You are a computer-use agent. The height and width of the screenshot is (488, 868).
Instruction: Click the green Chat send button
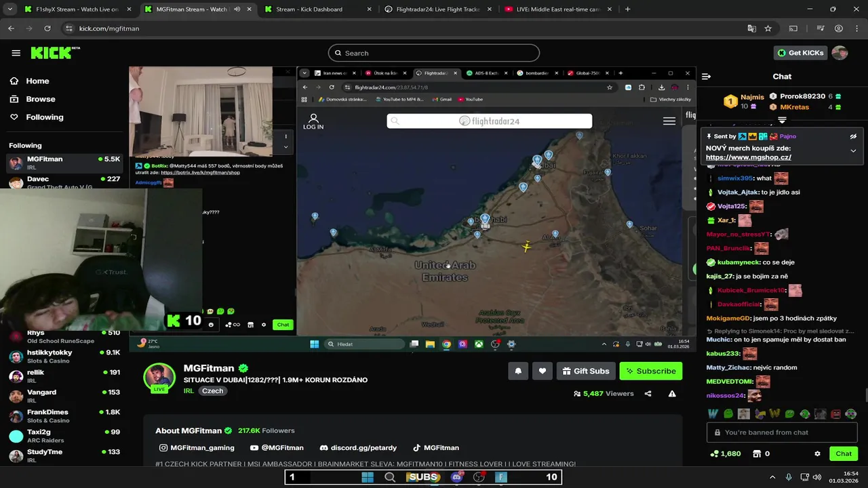click(843, 453)
